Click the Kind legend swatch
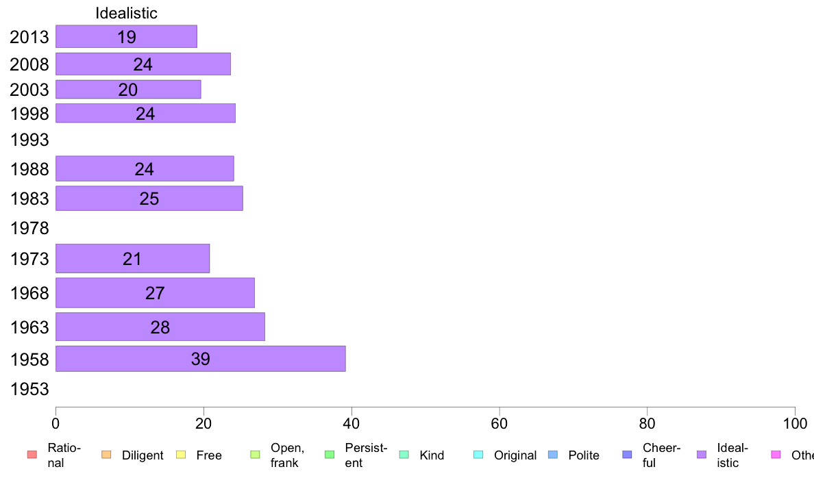 point(404,455)
